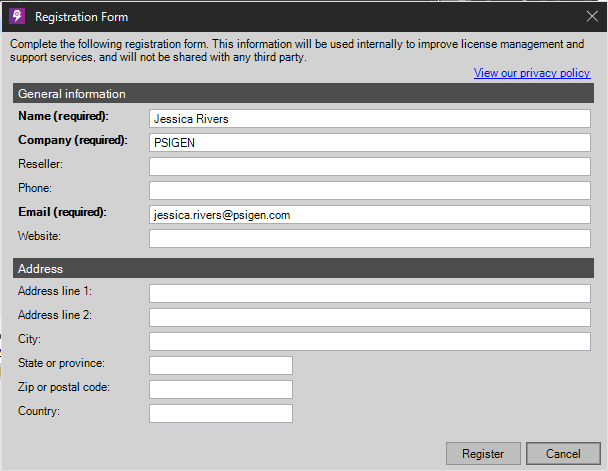The height and width of the screenshot is (471, 608).
Task: Click the Name field containing Jessica Rivers
Action: (370, 119)
